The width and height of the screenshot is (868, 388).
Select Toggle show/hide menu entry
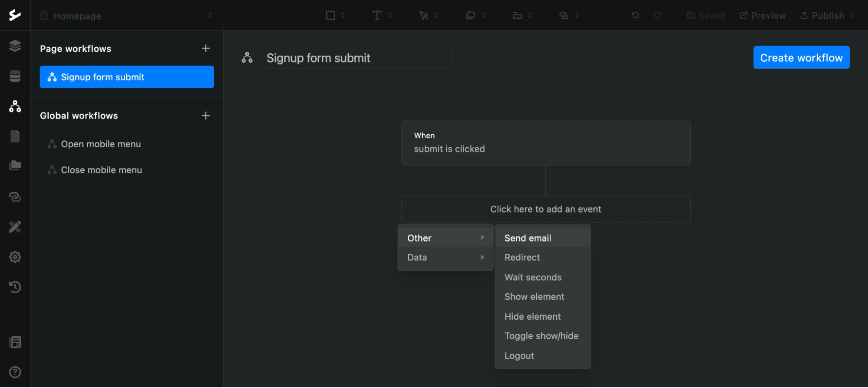[x=541, y=336]
